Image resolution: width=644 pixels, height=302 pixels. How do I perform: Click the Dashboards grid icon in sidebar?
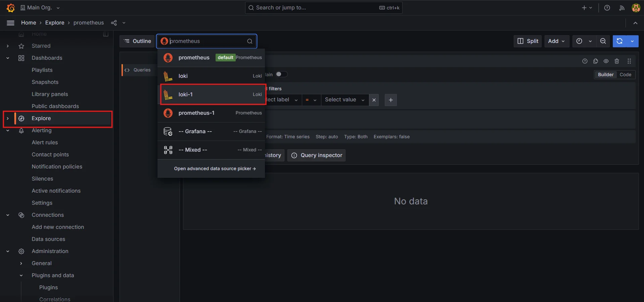pyautogui.click(x=21, y=58)
